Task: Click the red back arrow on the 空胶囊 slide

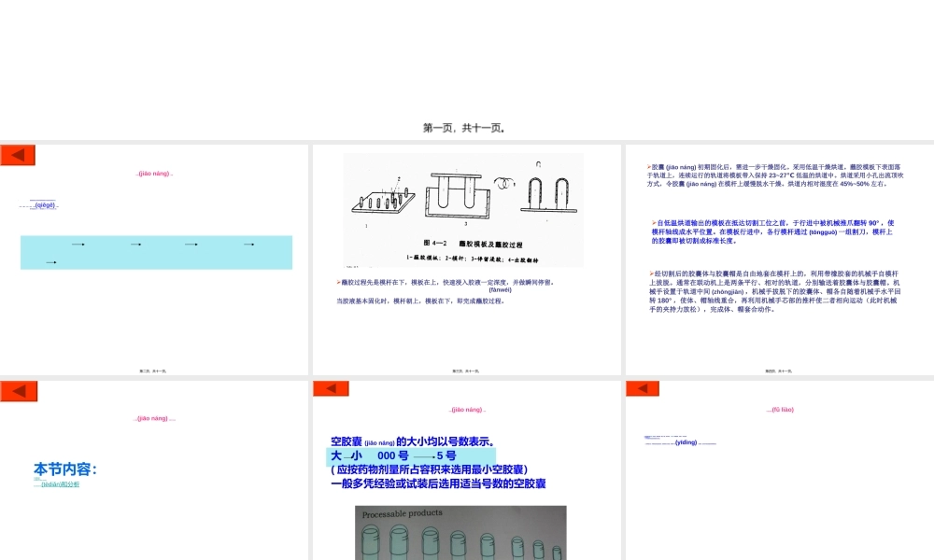Action: coord(329,387)
